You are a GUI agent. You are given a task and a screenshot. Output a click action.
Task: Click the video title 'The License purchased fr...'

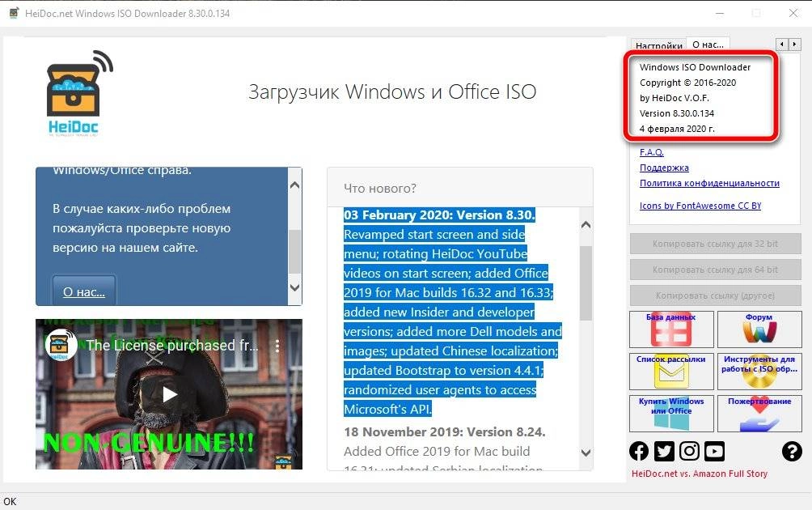pos(171,345)
